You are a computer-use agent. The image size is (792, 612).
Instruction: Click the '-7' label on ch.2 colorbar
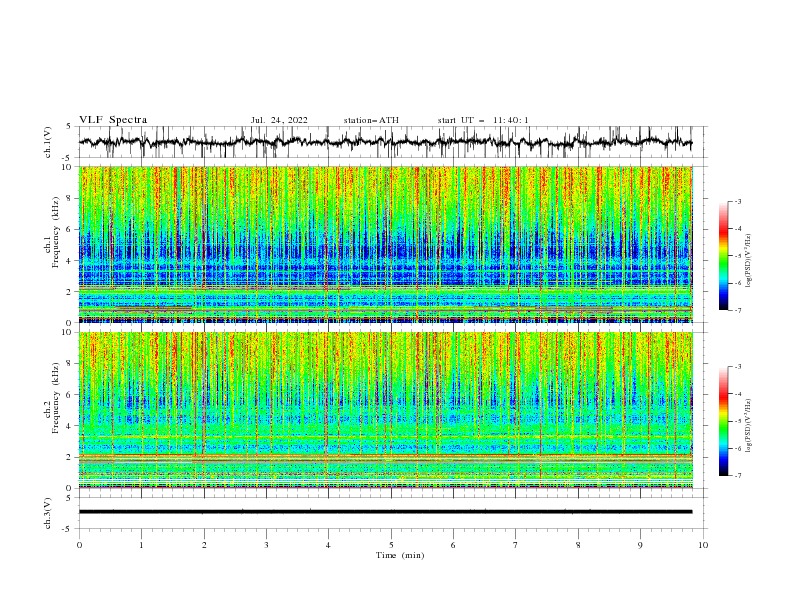[737, 476]
